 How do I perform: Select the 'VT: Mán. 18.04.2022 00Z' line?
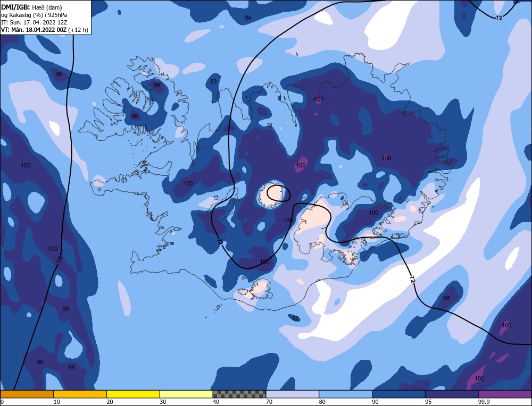34,30
